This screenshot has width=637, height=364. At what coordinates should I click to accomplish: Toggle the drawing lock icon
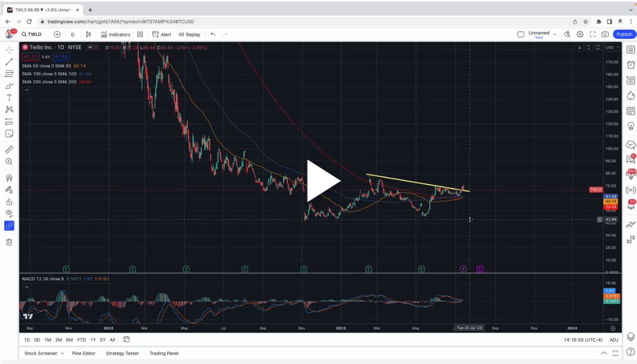pyautogui.click(x=9, y=202)
